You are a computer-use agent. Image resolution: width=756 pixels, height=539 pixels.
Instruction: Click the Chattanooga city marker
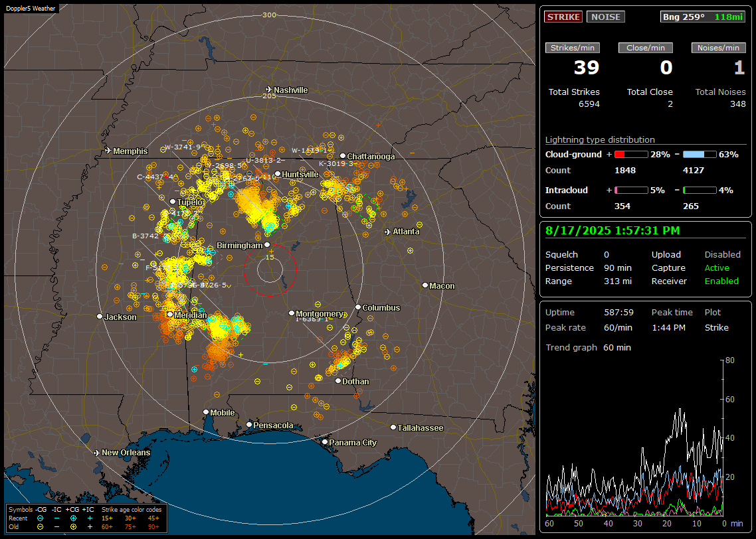click(343, 156)
